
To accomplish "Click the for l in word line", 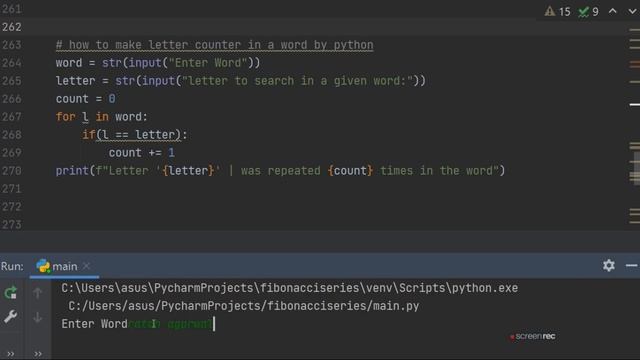I will [101, 117].
